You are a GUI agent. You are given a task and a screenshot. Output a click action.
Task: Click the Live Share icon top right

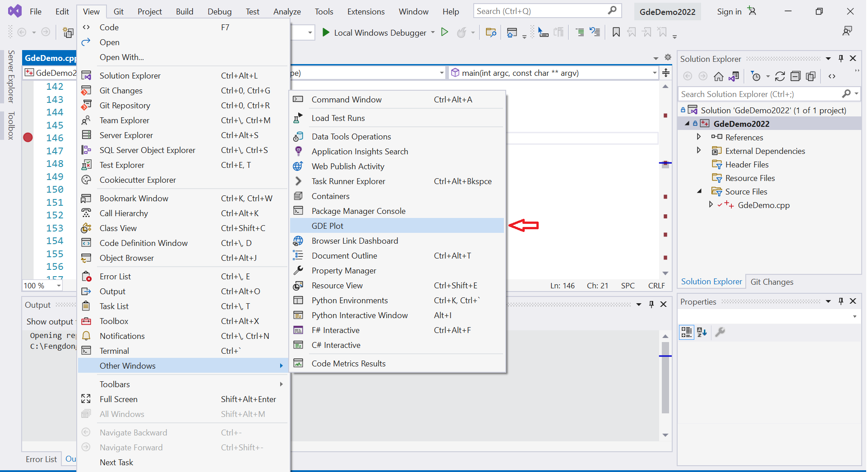pos(847,31)
